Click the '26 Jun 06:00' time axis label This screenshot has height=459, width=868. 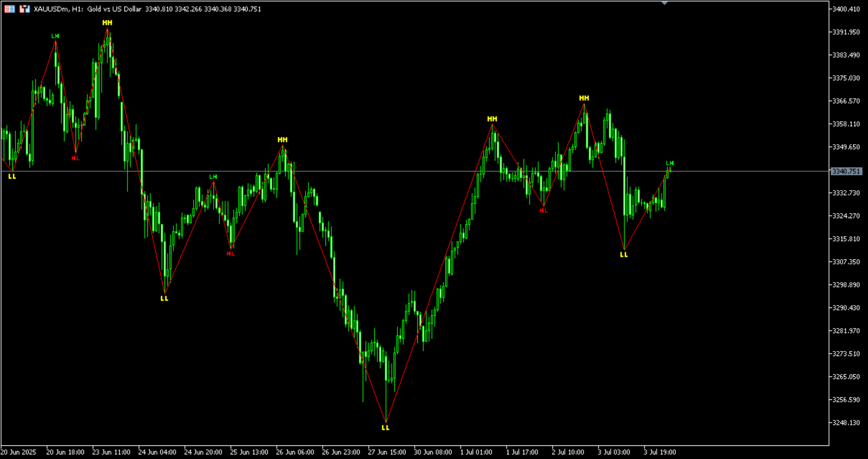295,452
